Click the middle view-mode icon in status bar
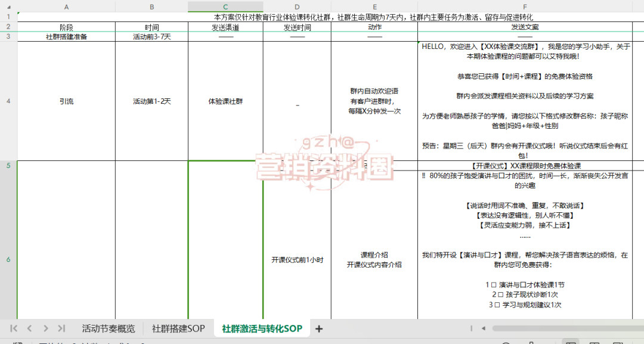 click(594, 341)
